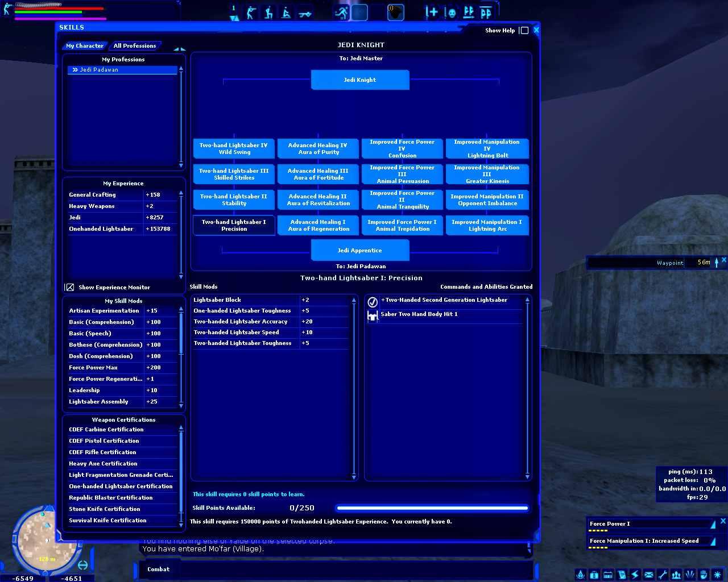Click the open hand menu icon
Screen dimensions: 728x582
(704, 575)
